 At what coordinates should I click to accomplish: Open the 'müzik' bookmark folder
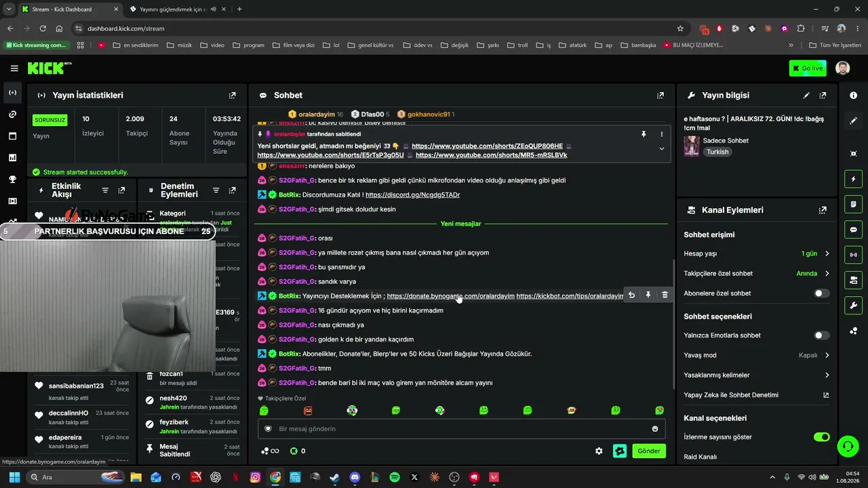coord(178,45)
